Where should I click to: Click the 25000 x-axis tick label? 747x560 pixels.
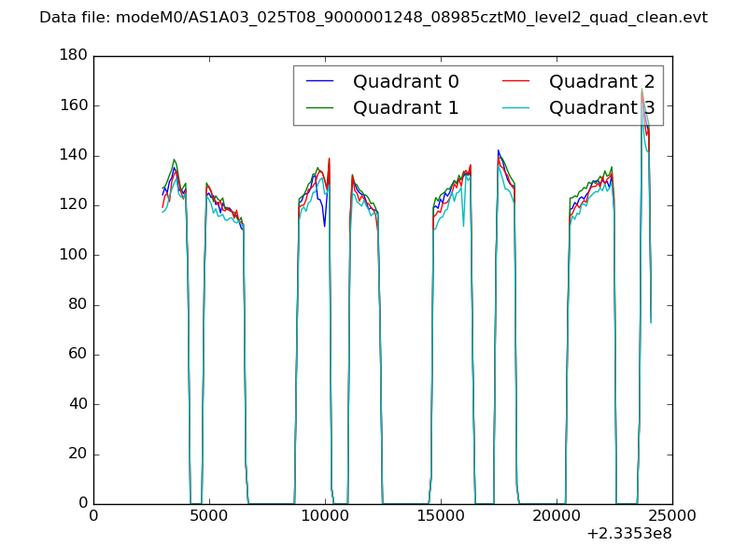point(672,516)
